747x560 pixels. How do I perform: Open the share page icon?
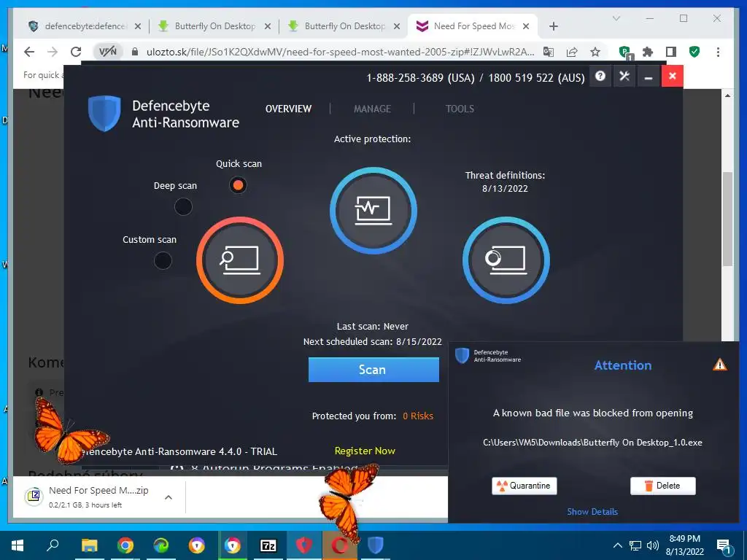coord(572,52)
